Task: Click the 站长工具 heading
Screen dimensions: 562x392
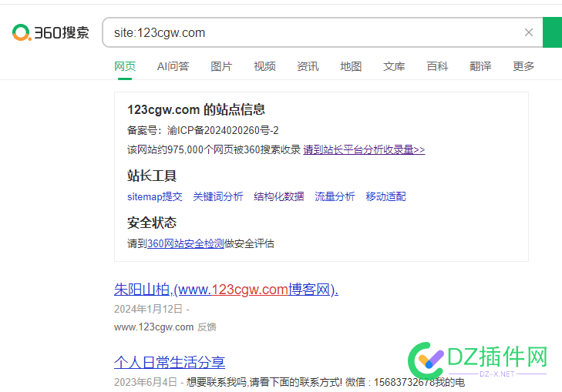Action: tap(152, 176)
